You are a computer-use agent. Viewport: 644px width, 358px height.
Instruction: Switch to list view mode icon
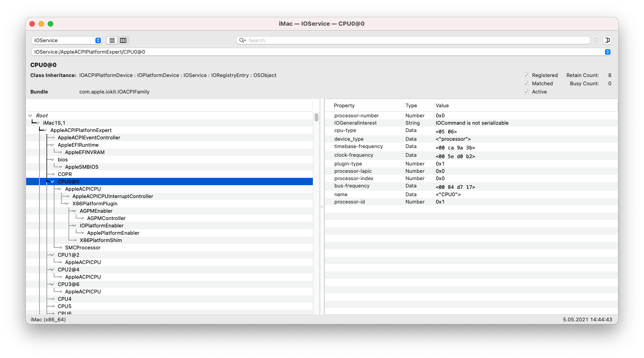point(112,40)
